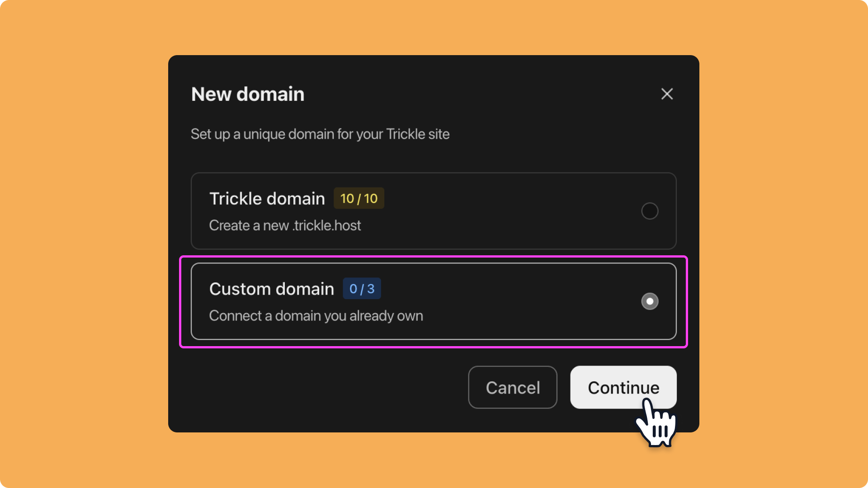Click the "Set up a unique domain" subtitle

tap(320, 134)
